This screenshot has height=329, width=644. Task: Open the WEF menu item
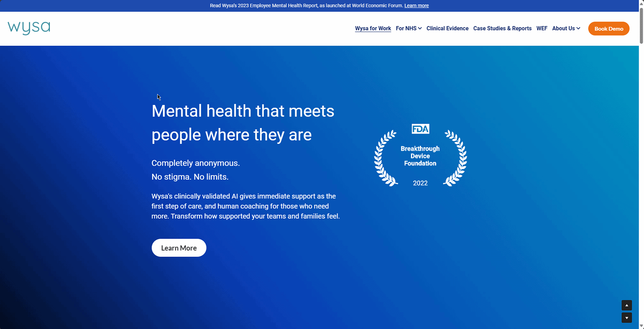click(x=542, y=29)
